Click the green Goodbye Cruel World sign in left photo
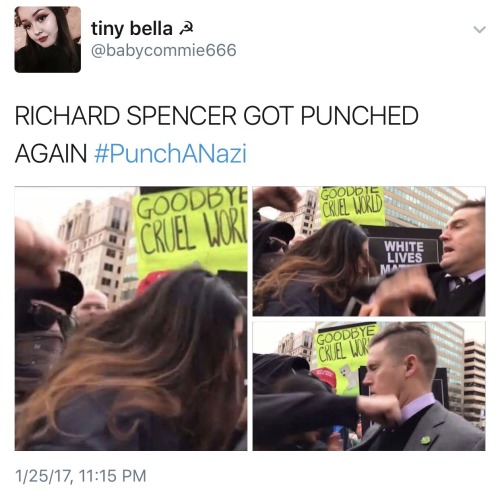 tap(191, 230)
